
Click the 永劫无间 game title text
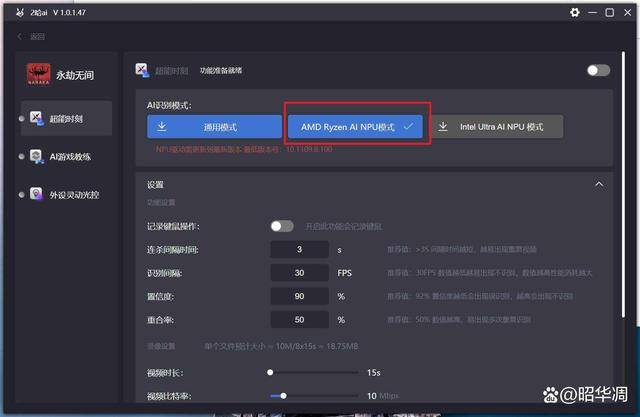click(75, 75)
